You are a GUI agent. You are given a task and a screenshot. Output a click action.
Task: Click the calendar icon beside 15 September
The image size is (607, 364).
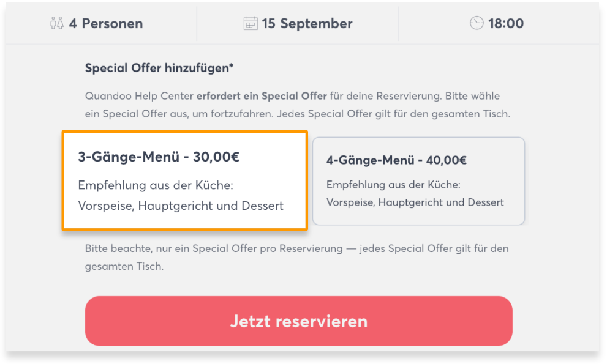[250, 24]
